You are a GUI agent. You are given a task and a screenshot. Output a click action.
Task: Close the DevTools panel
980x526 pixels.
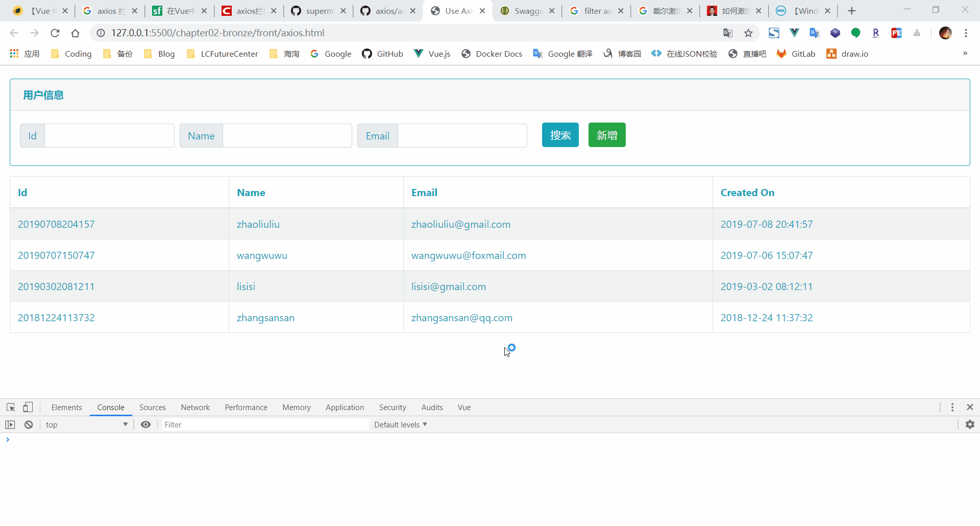[x=970, y=407]
